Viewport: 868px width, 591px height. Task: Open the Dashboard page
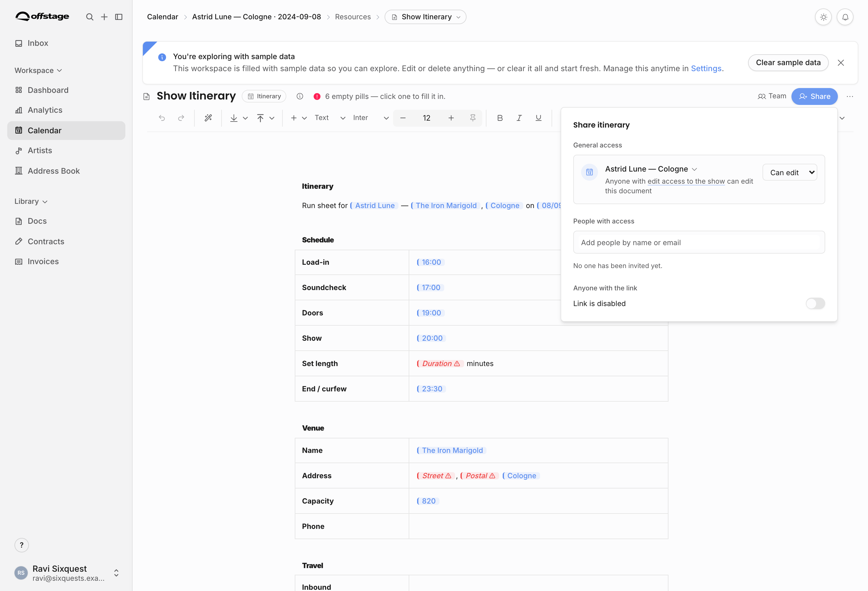click(66, 90)
